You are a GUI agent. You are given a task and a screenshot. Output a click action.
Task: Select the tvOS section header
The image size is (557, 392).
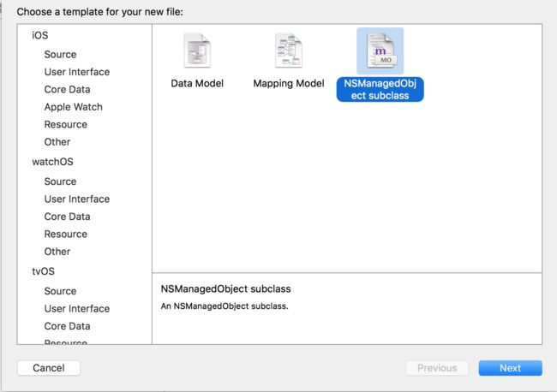pyautogui.click(x=44, y=271)
